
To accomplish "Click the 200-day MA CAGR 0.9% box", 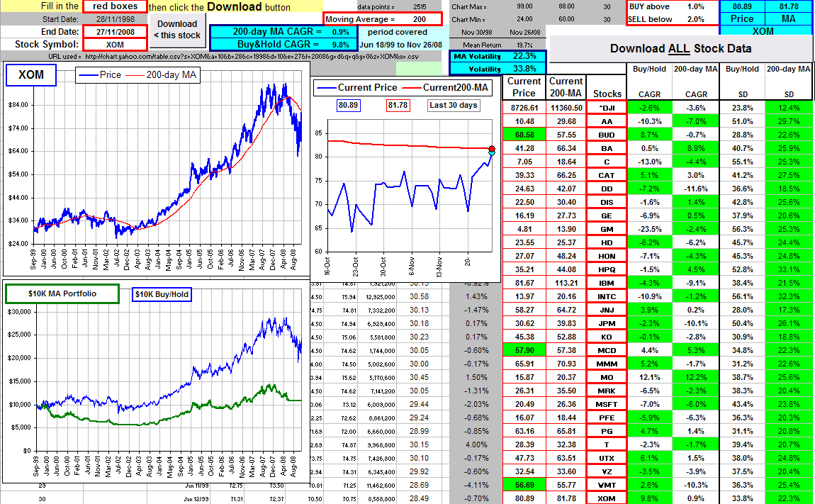I will point(283,32).
